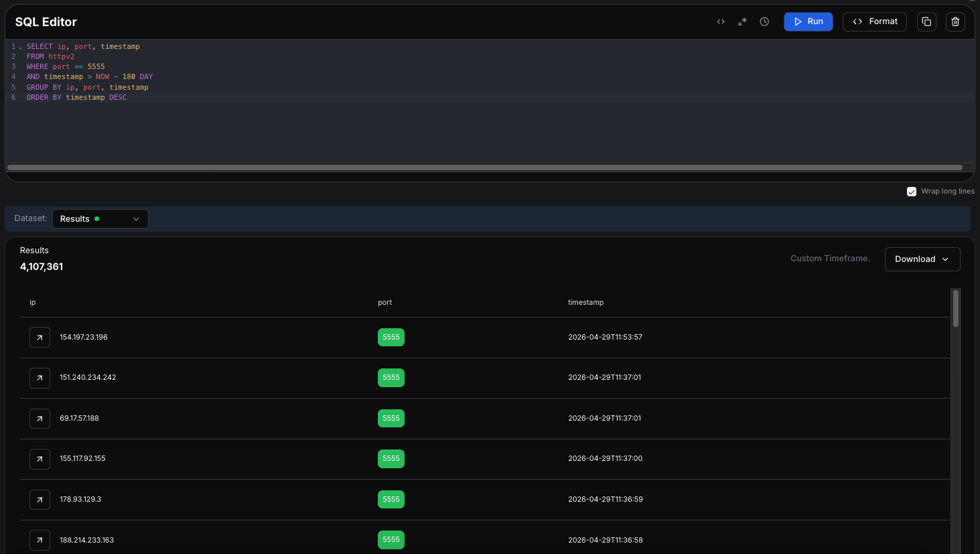Toggle the Wrap long lines checkbox
This screenshot has height=554, width=980.
(x=912, y=192)
